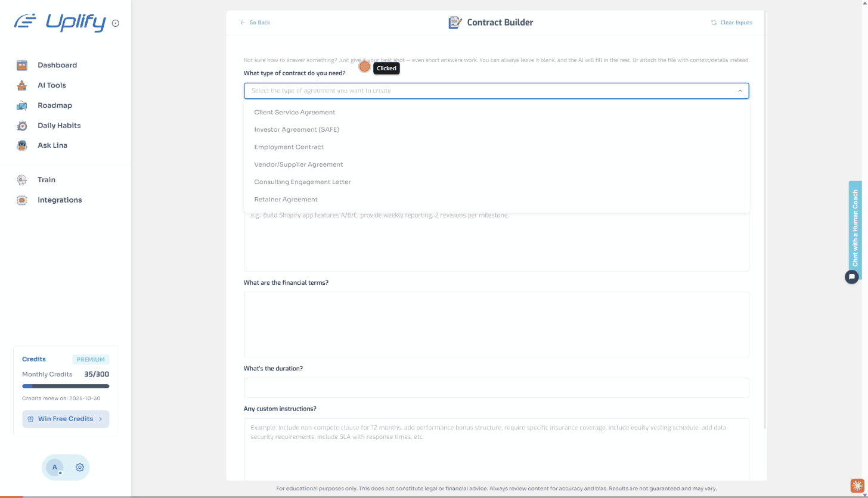Click the Ask Lina avatar icon

[22, 145]
